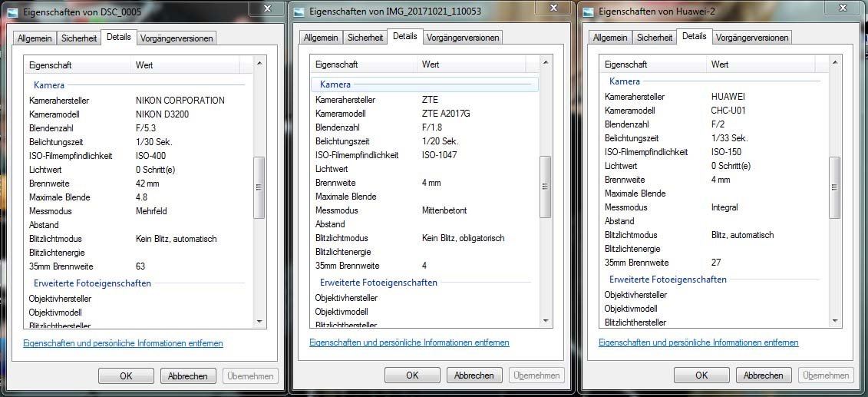
Task: Click OK in DSC_0005 properties window
Action: [126, 376]
